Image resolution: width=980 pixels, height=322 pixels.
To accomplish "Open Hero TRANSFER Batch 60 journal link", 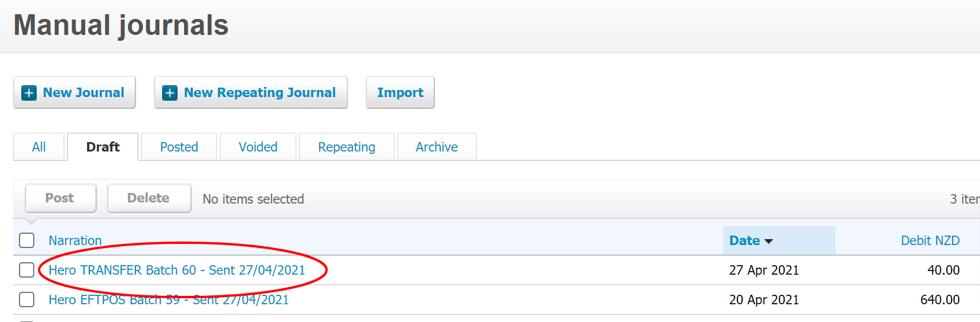I will (x=176, y=271).
